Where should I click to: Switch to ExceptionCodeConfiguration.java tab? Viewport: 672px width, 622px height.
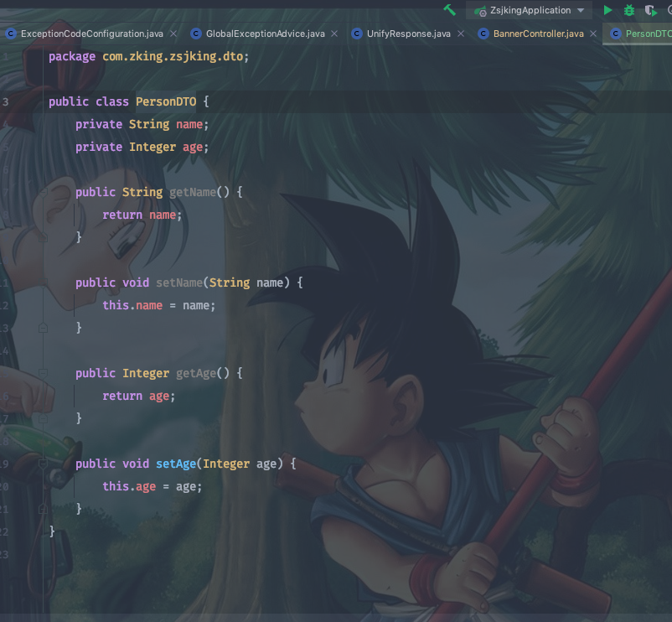(91, 34)
